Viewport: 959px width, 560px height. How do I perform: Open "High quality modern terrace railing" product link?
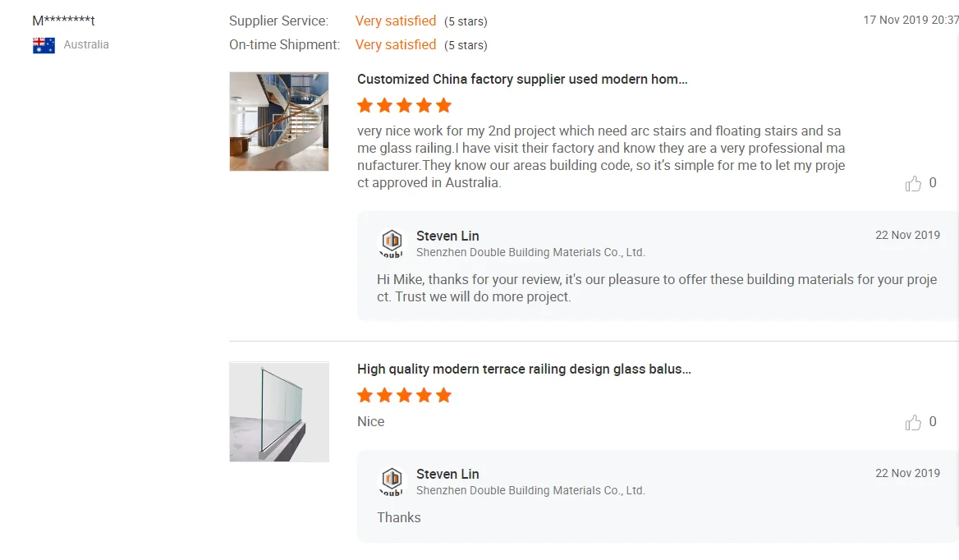tap(524, 370)
